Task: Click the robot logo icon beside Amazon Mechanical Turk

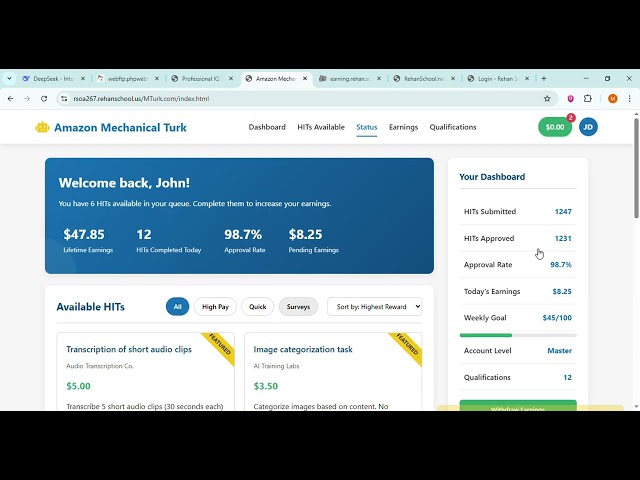Action: (x=42, y=127)
